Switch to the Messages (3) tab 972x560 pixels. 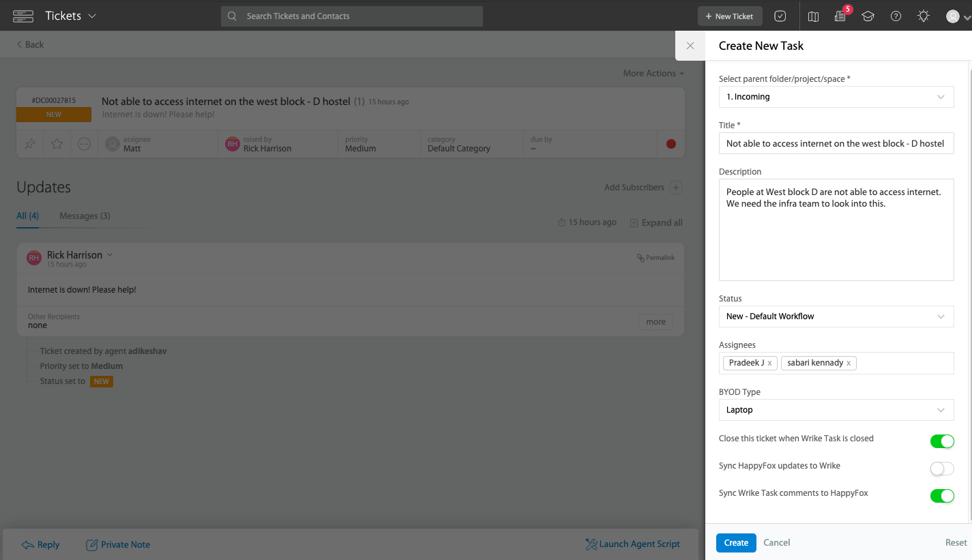tap(84, 216)
